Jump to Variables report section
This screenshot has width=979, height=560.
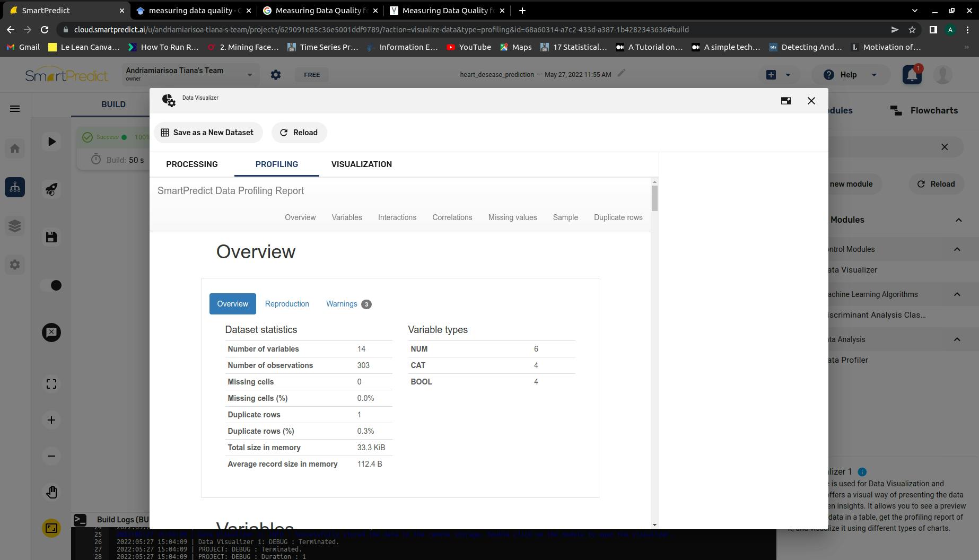pos(347,217)
